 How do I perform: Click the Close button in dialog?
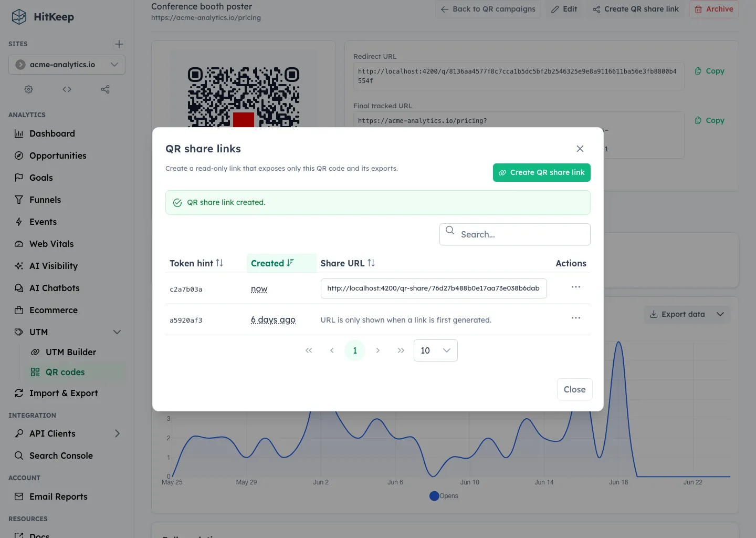coord(574,389)
